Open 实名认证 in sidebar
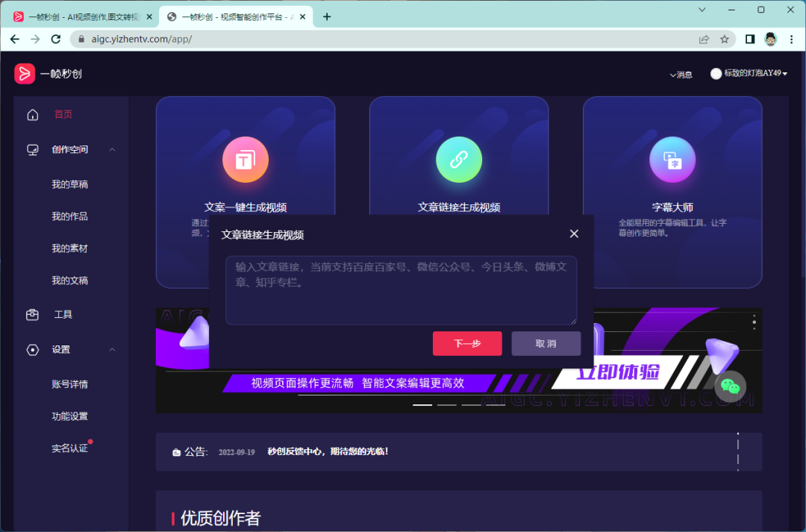This screenshot has height=532, width=806. [69, 448]
